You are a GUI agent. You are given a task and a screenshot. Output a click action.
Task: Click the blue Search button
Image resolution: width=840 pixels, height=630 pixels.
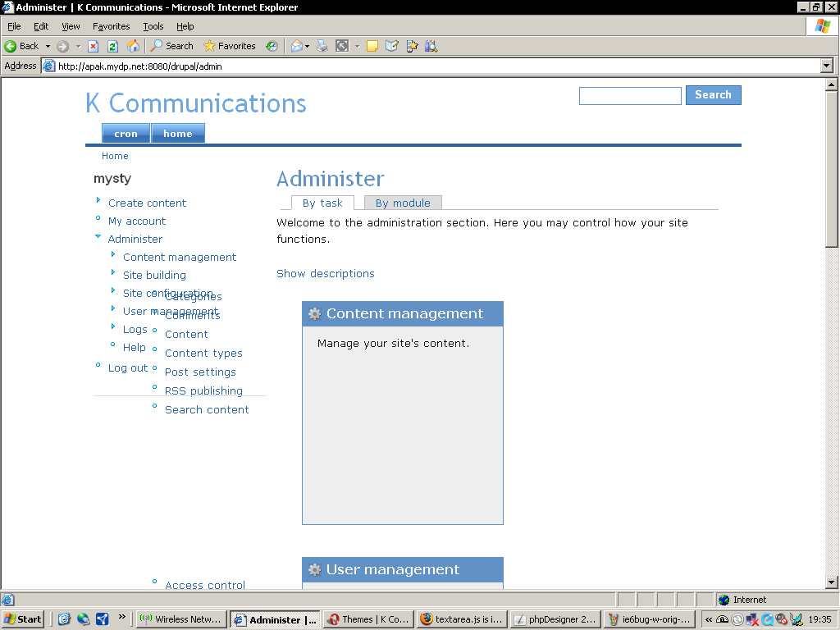coord(713,95)
